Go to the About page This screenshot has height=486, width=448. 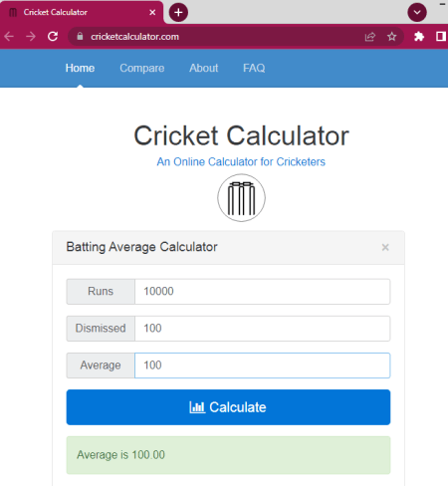(204, 68)
